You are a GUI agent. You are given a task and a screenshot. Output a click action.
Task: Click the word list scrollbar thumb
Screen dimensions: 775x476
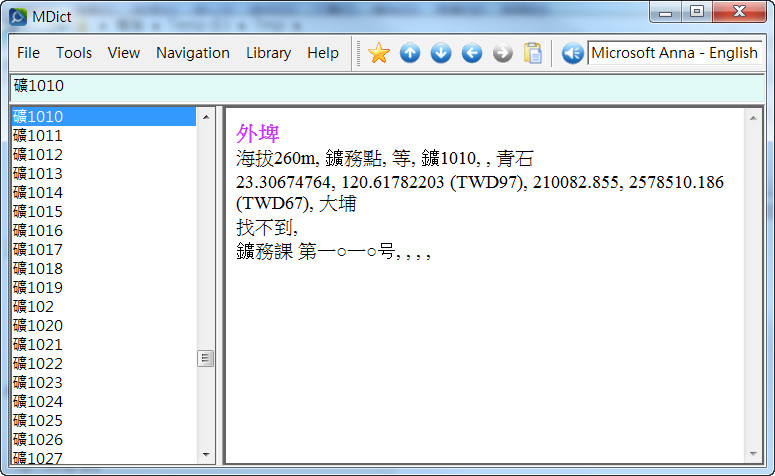pyautogui.click(x=206, y=358)
